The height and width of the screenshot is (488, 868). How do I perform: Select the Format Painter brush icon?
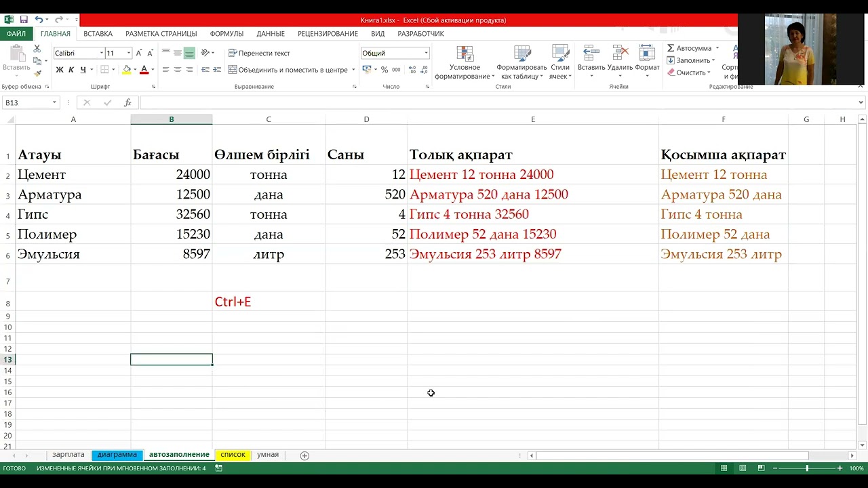tap(37, 73)
